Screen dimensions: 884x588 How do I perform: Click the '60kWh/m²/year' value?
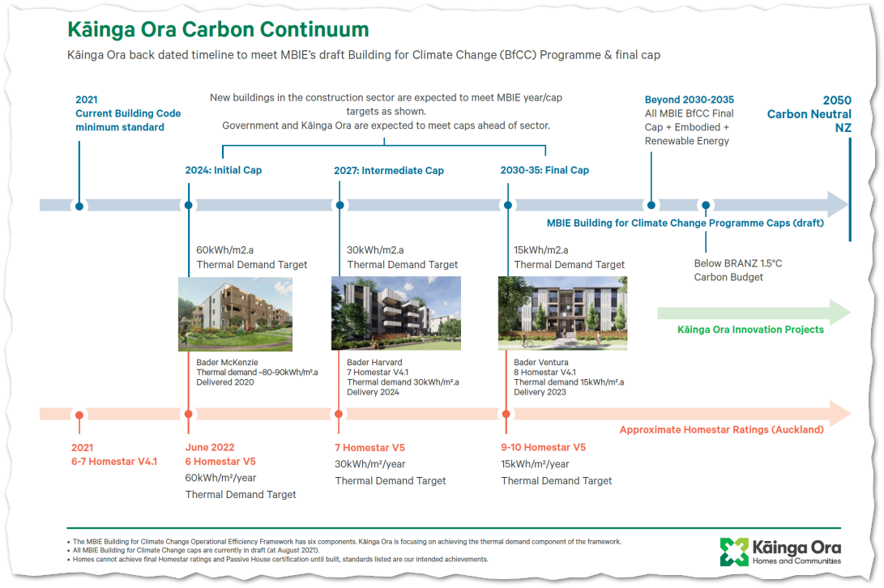(220, 478)
